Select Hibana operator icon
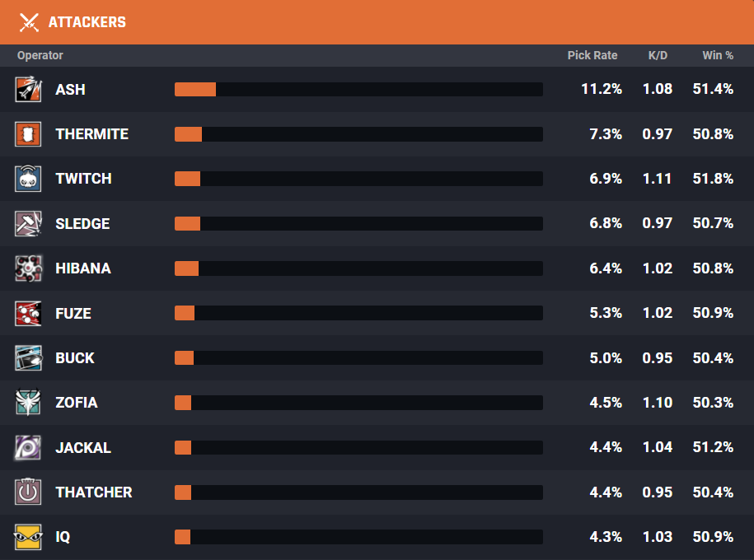The width and height of the screenshot is (754, 560). point(28,268)
